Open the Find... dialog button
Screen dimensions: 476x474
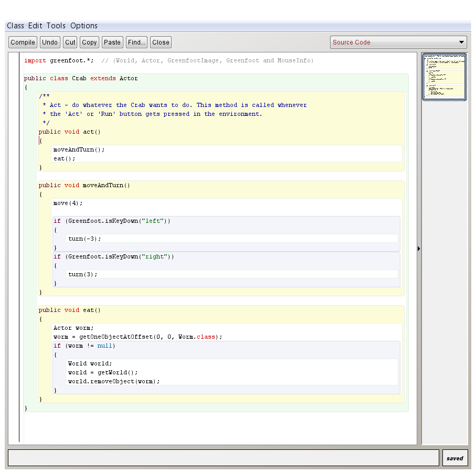pyautogui.click(x=136, y=42)
